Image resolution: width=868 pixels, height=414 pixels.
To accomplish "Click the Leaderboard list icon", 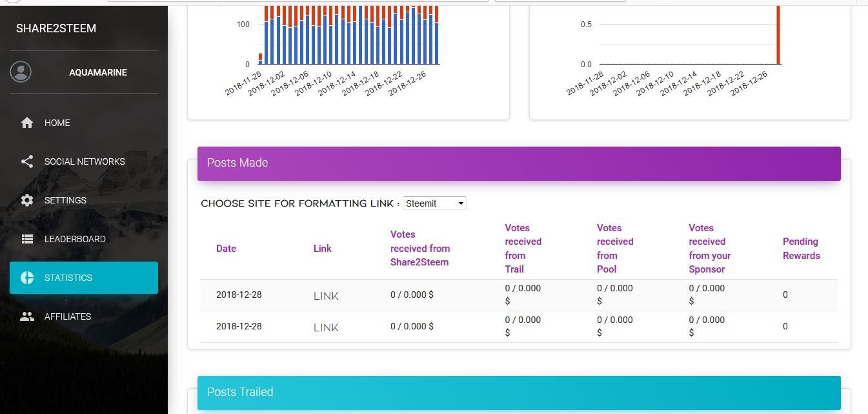I will tap(27, 239).
